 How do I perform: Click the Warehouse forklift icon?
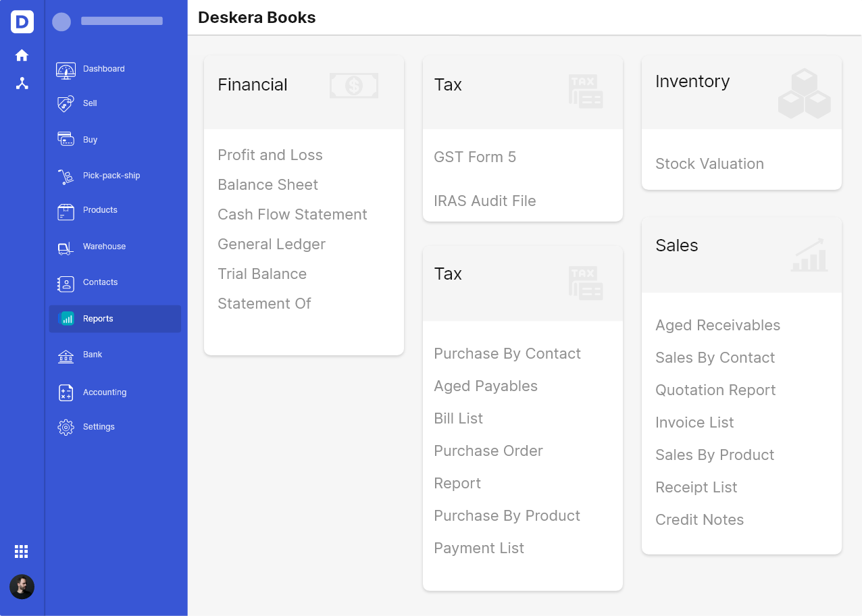pos(66,248)
